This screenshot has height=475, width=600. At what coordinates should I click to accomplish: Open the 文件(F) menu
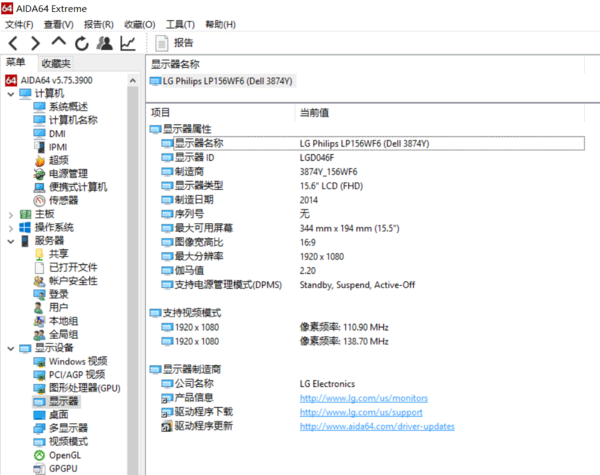coord(19,24)
